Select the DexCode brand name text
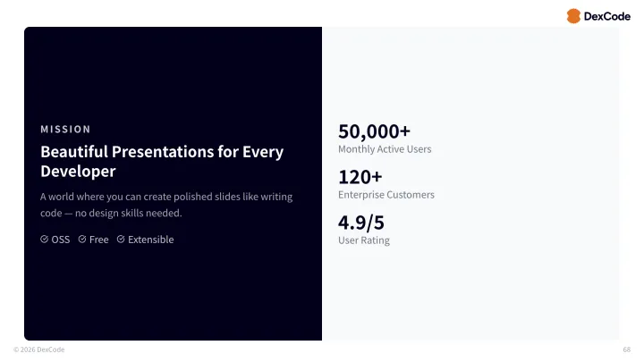644x362 pixels. click(607, 15)
